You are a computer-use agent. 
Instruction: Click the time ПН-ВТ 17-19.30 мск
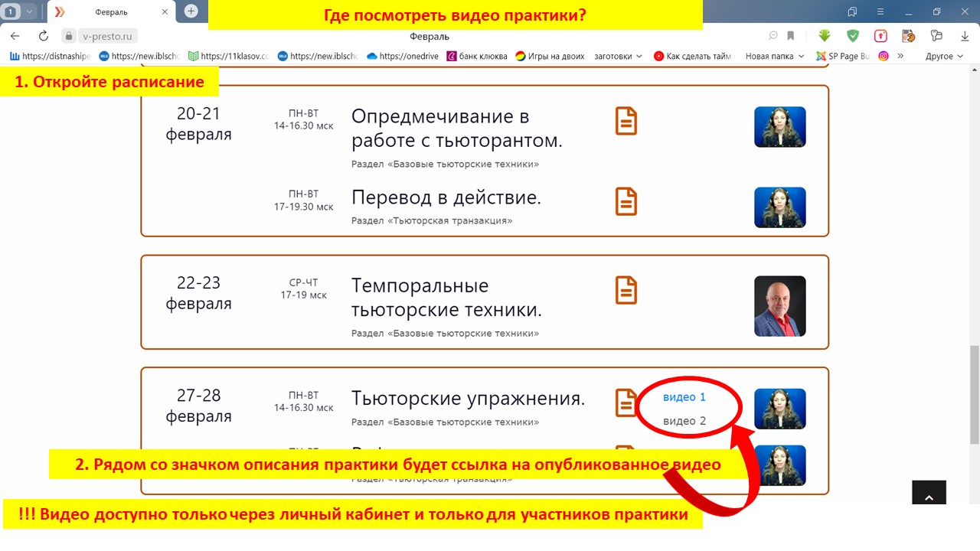click(x=304, y=201)
